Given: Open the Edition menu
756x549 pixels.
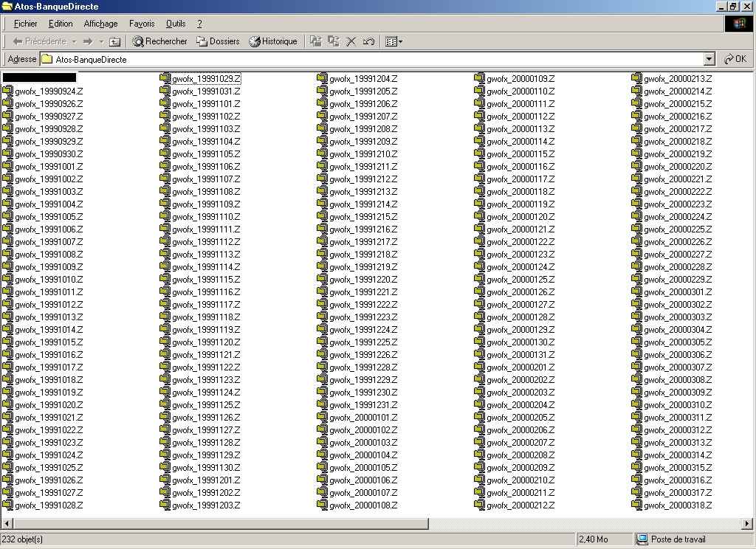Looking at the screenshot, I should [61, 24].
